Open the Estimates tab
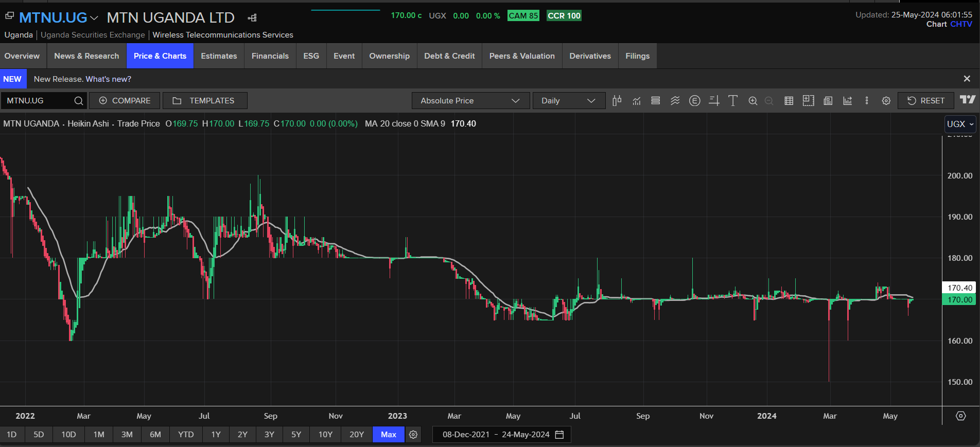The width and height of the screenshot is (980, 447). click(x=219, y=56)
